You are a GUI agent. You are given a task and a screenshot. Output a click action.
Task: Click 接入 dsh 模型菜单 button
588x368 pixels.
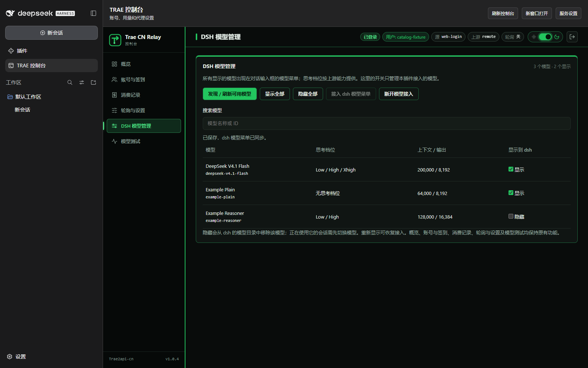tap(351, 94)
